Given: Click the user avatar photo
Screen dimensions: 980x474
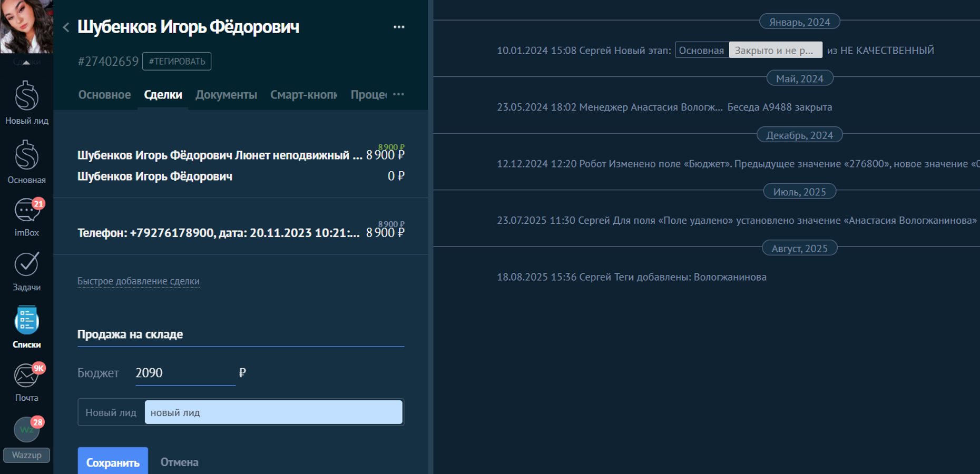Looking at the screenshot, I should (x=26, y=26).
